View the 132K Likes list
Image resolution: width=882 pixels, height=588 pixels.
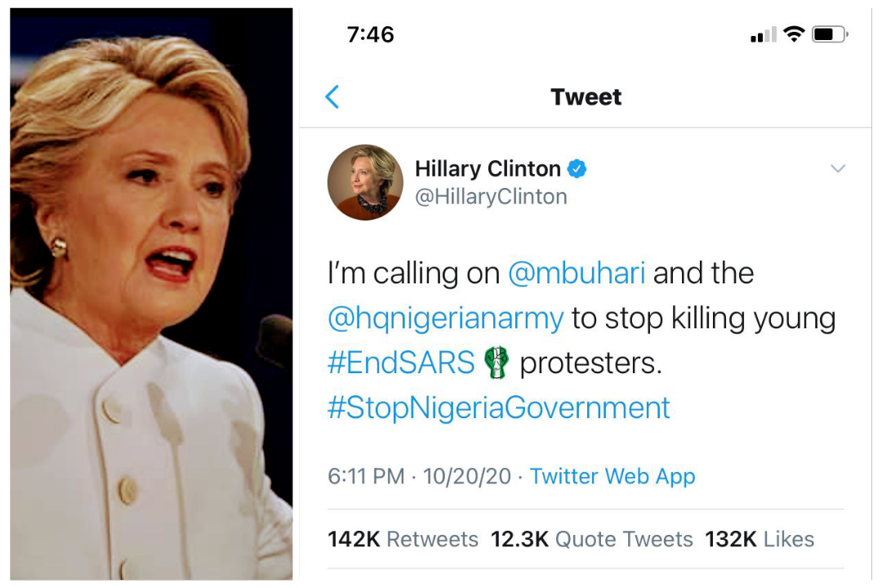(x=759, y=539)
